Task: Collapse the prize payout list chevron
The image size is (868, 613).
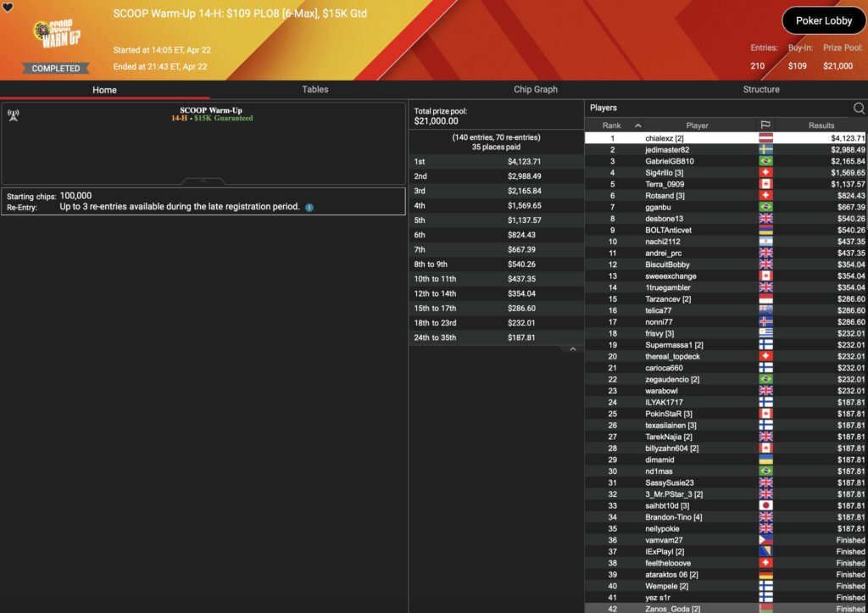Action: click(573, 349)
